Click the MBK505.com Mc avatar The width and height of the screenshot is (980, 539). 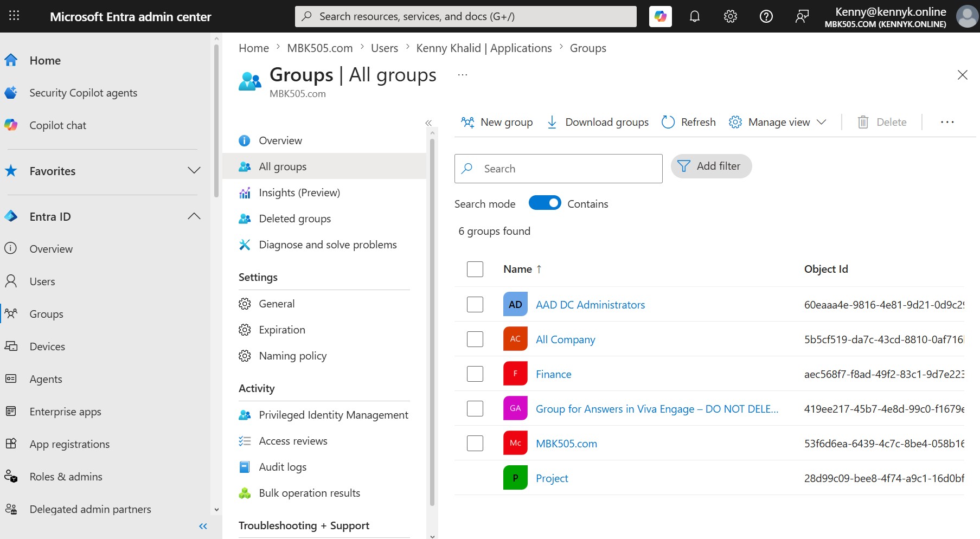515,443
